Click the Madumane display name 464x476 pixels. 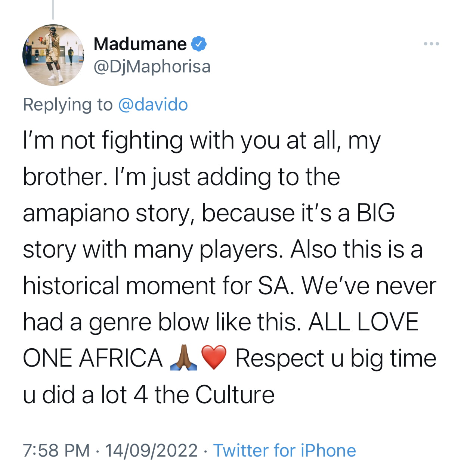point(140,44)
